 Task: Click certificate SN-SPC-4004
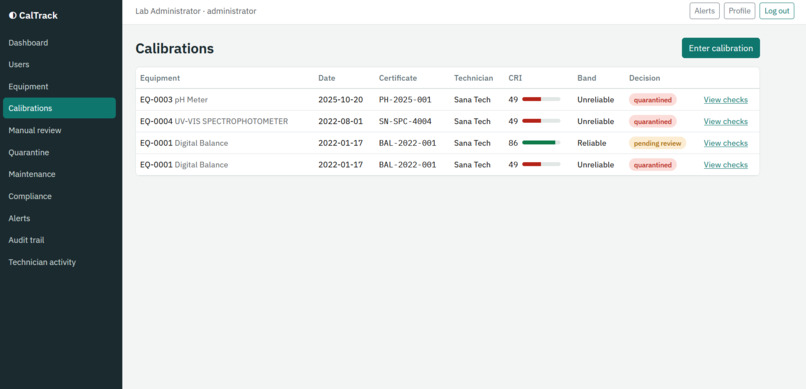tap(405, 121)
